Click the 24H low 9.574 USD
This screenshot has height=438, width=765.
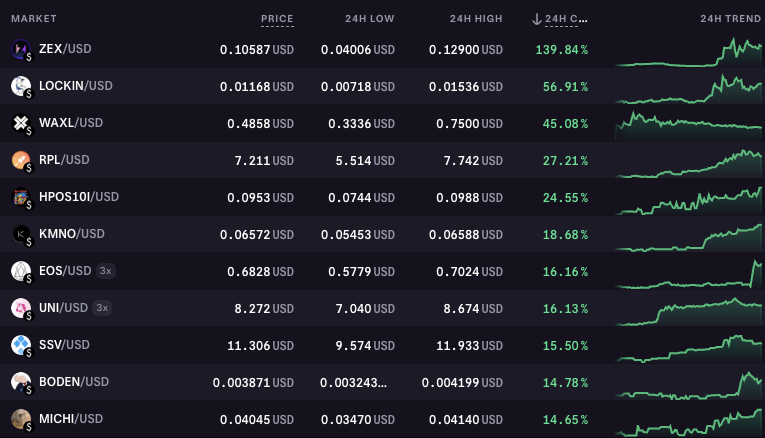pyautogui.click(x=365, y=346)
